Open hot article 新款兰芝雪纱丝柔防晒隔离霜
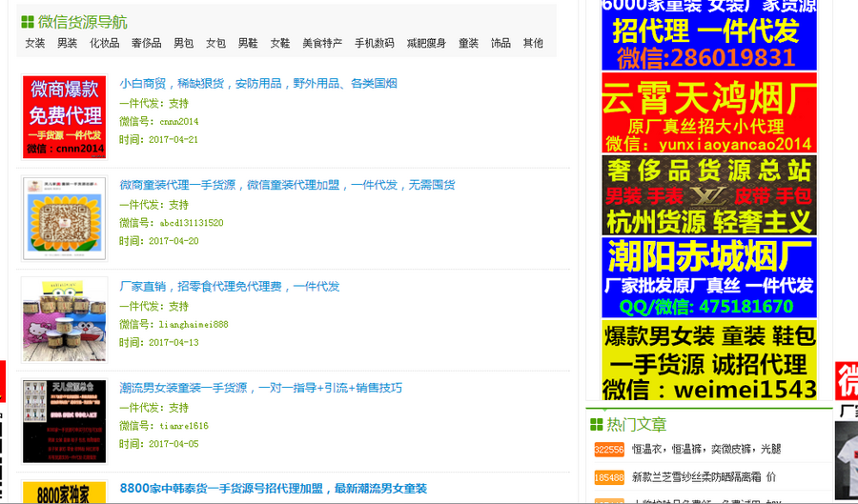The width and height of the screenshot is (858, 504). pos(704,477)
